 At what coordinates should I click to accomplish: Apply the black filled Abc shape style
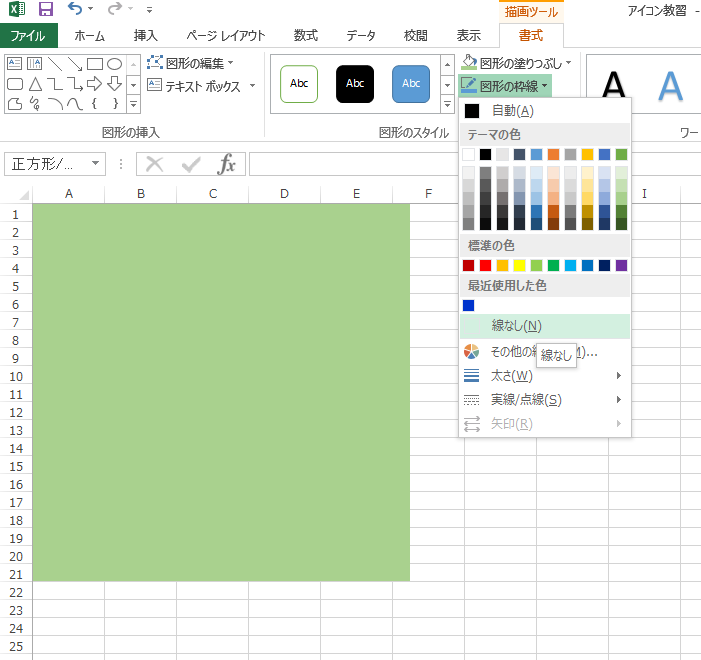(x=355, y=84)
